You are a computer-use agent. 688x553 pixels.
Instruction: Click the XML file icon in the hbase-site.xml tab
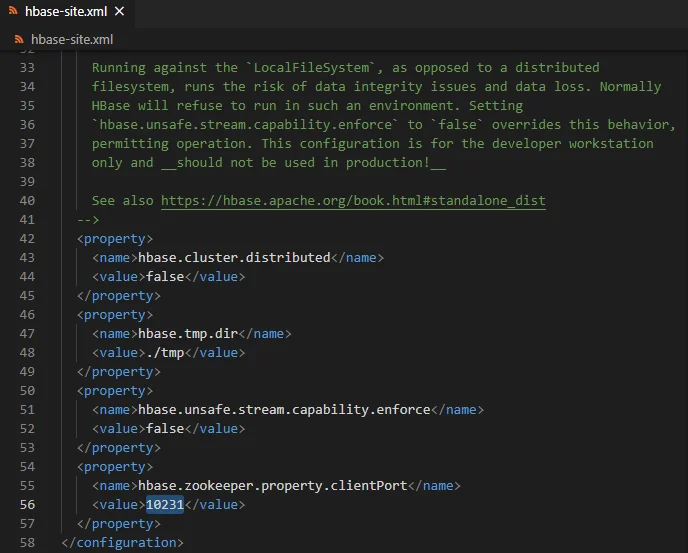(11, 14)
